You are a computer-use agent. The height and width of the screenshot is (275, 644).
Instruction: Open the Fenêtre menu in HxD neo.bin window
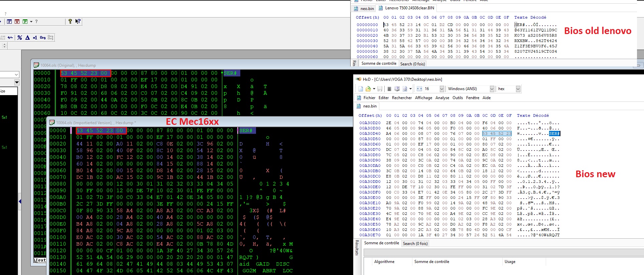click(x=473, y=98)
